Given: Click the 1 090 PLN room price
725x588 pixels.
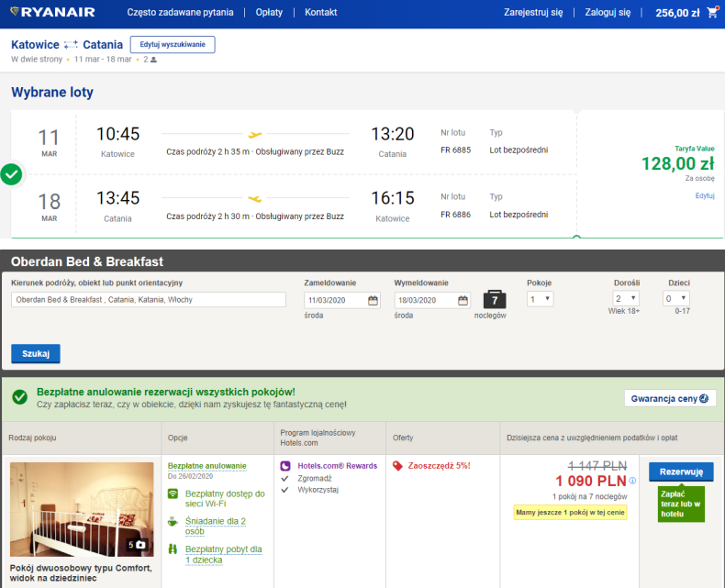Looking at the screenshot, I should 591,482.
